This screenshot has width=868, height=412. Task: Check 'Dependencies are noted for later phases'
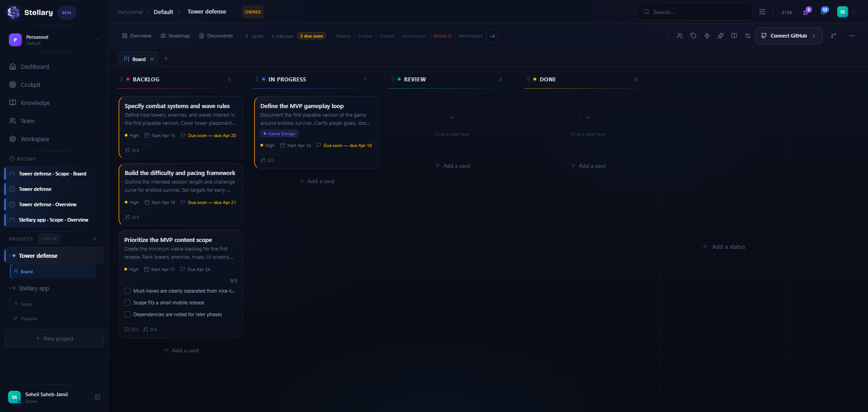[127, 314]
